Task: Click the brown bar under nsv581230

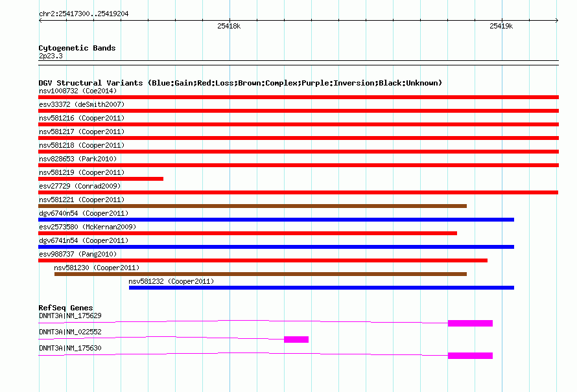Action: click(261, 274)
